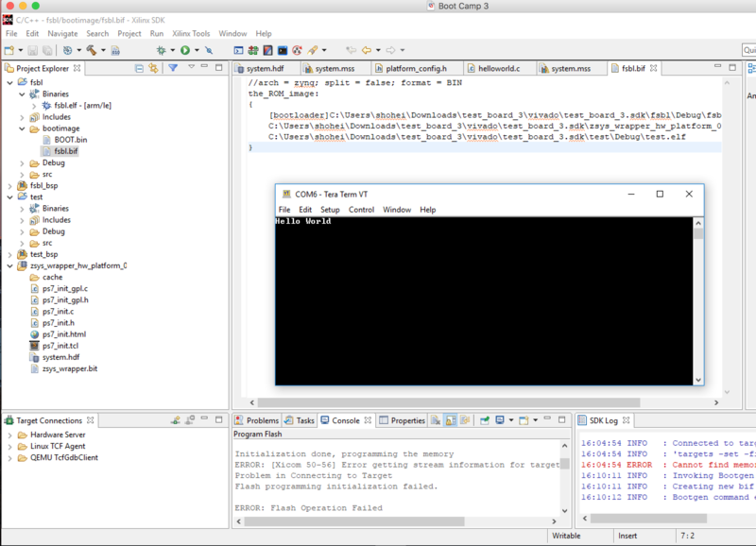Maximize the editor area
The image size is (756, 546).
tap(732, 67)
